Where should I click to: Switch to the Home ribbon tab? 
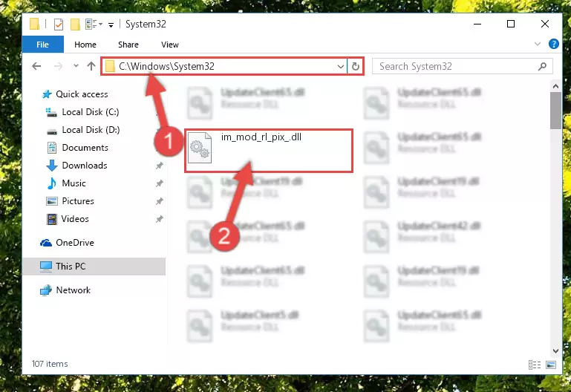pyautogui.click(x=85, y=45)
